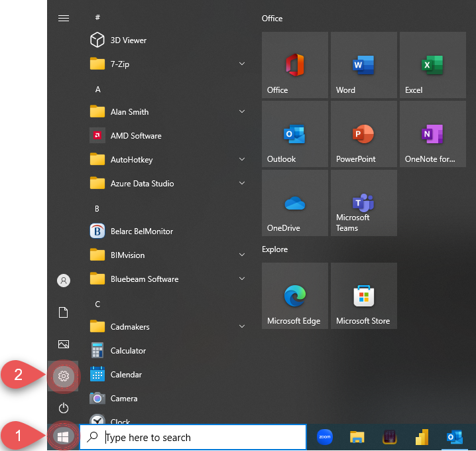The height and width of the screenshot is (451, 476).
Task: Launch AMD Software from the app list
Action: [x=168, y=135]
